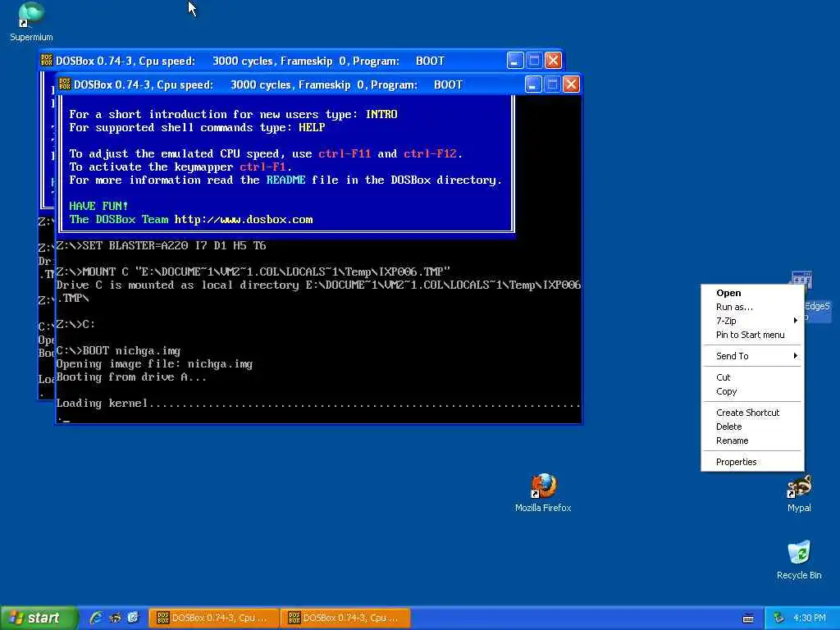840x630 pixels.
Task: Click the word INTRO in the DOSBox banner
Action: [381, 114]
